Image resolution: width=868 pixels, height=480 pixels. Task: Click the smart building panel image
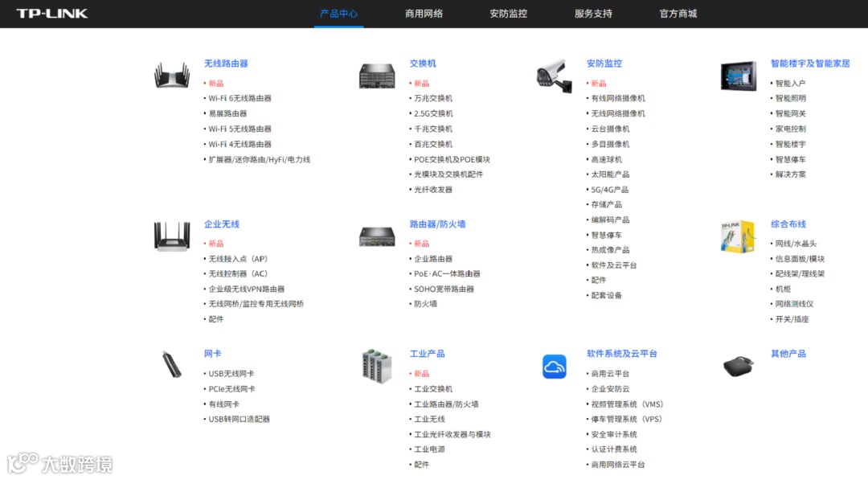[x=739, y=76]
